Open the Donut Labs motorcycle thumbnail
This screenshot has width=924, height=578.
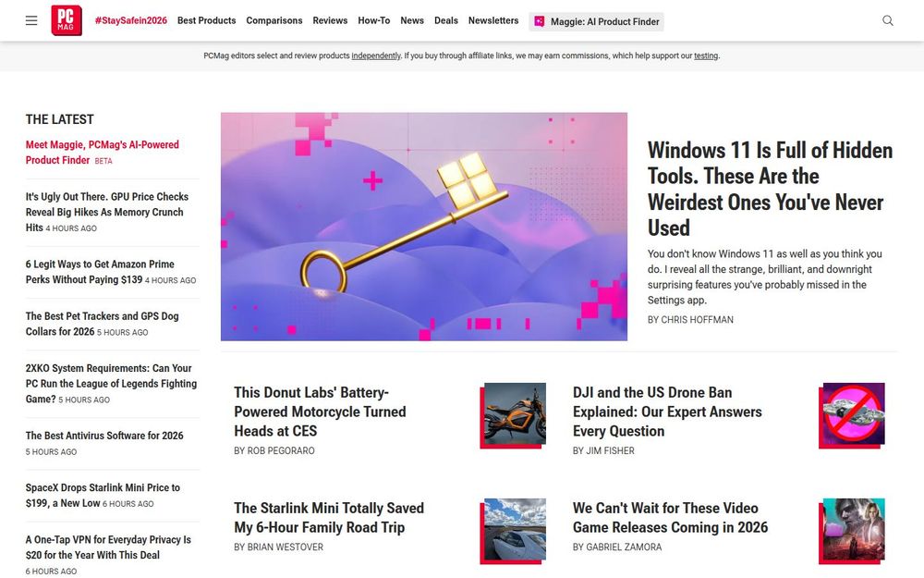[x=513, y=415]
